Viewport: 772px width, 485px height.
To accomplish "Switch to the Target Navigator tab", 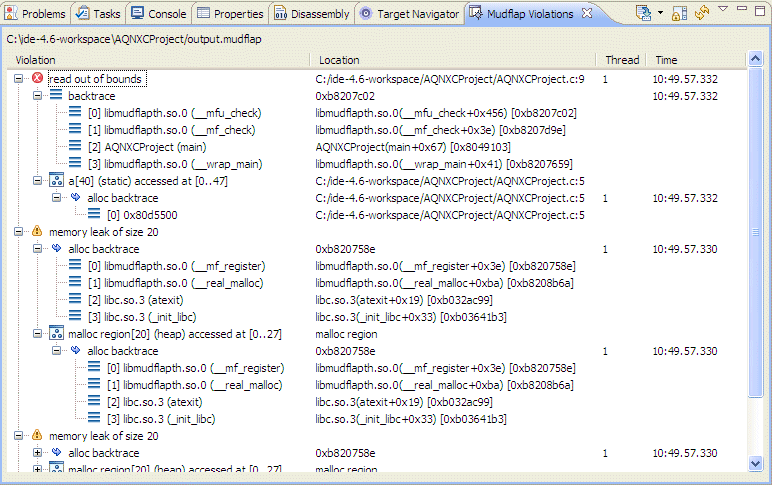I will [x=410, y=14].
